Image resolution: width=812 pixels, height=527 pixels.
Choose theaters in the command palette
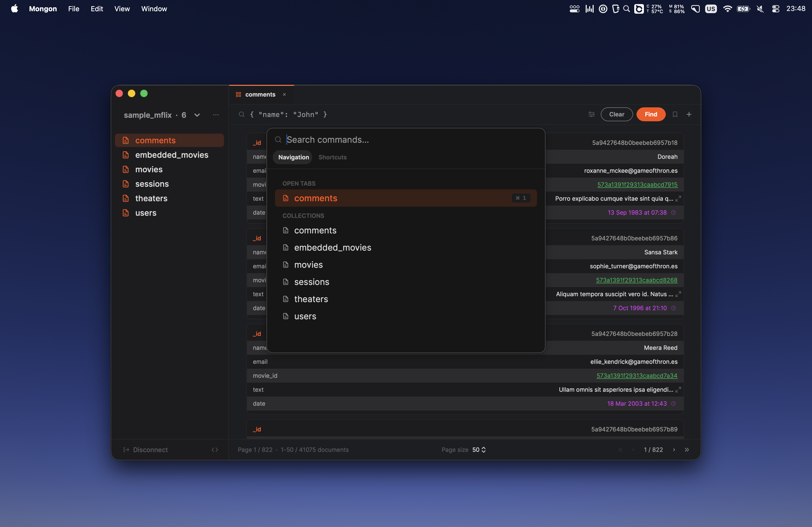[406, 299]
